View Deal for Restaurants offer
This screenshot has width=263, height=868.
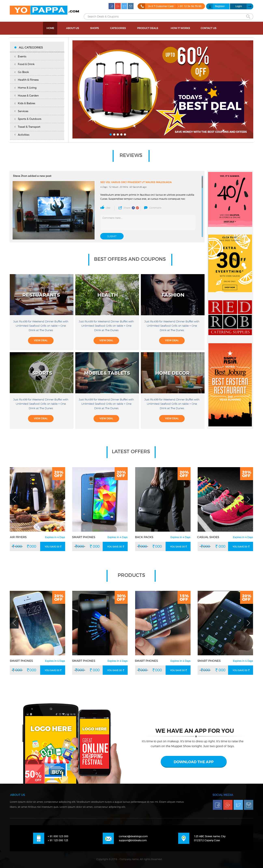click(41, 340)
